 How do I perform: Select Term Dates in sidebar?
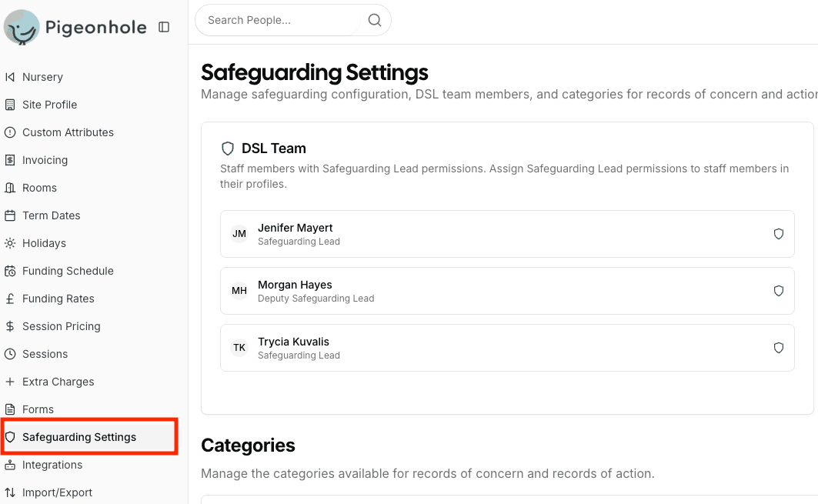click(51, 215)
